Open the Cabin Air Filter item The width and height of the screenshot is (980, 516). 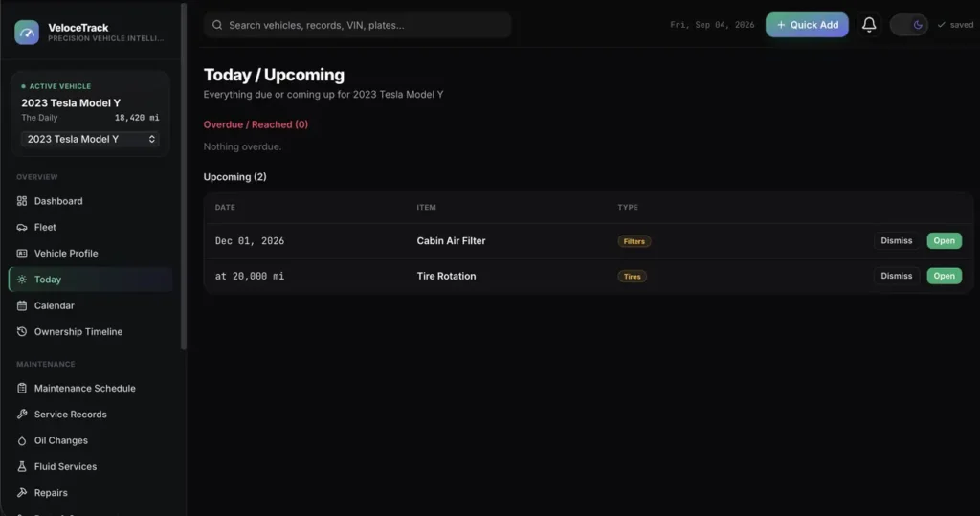(944, 241)
